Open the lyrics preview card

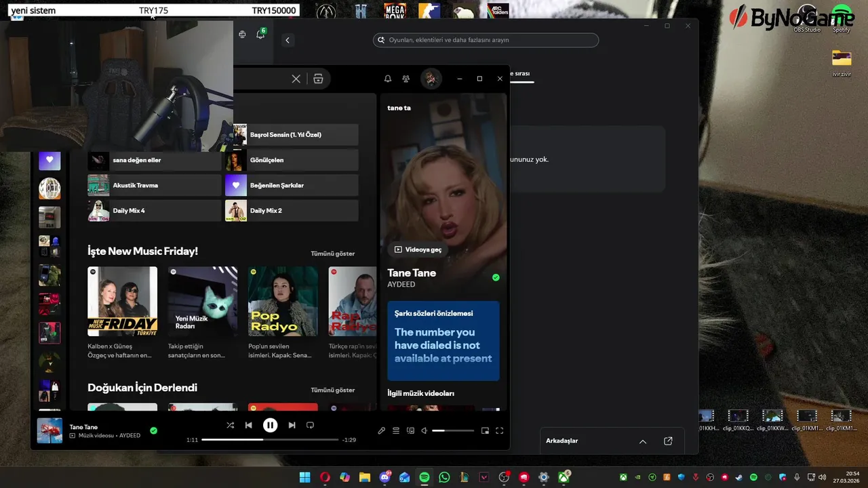click(x=443, y=341)
